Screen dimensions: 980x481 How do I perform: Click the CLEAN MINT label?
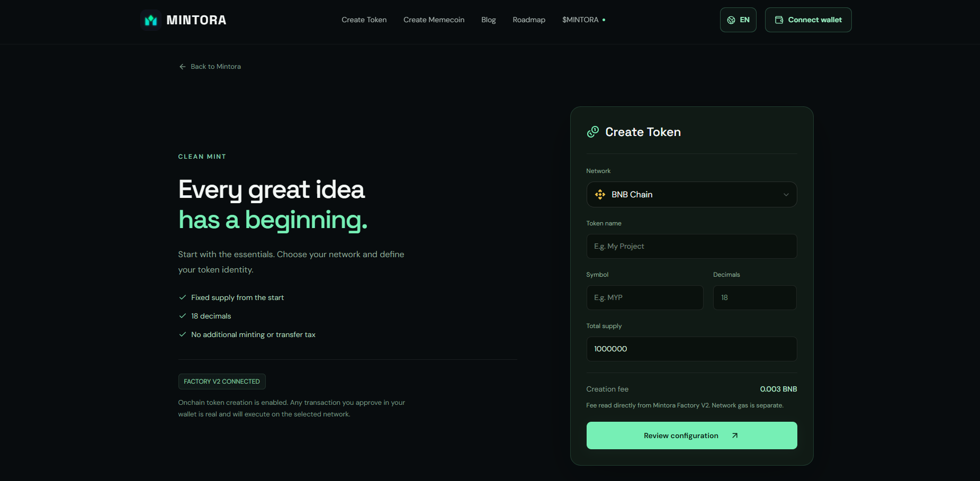[202, 157]
